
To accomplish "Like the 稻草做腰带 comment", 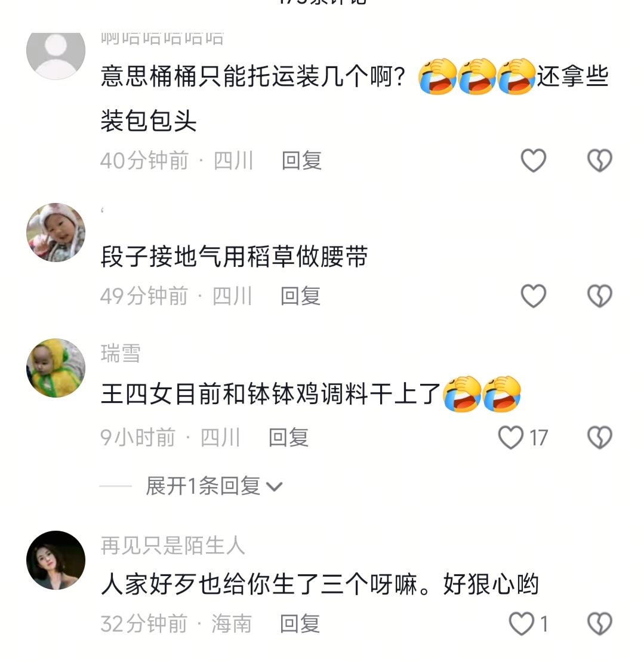I will click(x=534, y=295).
